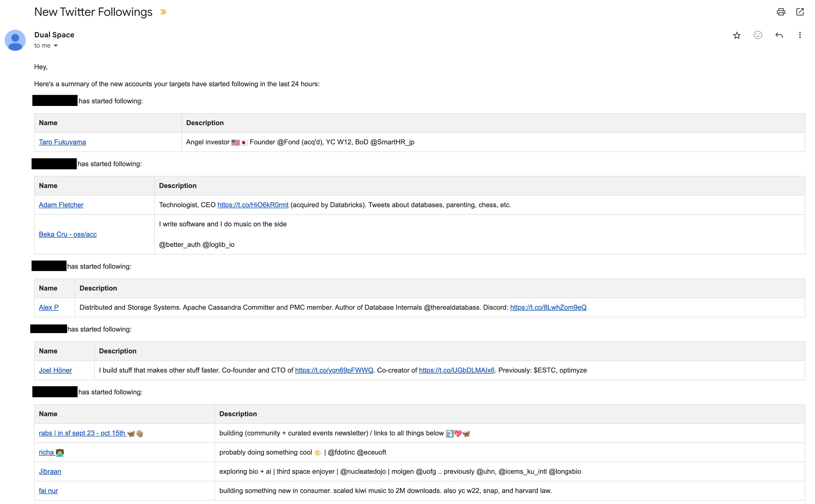Open the Jibraan profile link

click(50, 471)
